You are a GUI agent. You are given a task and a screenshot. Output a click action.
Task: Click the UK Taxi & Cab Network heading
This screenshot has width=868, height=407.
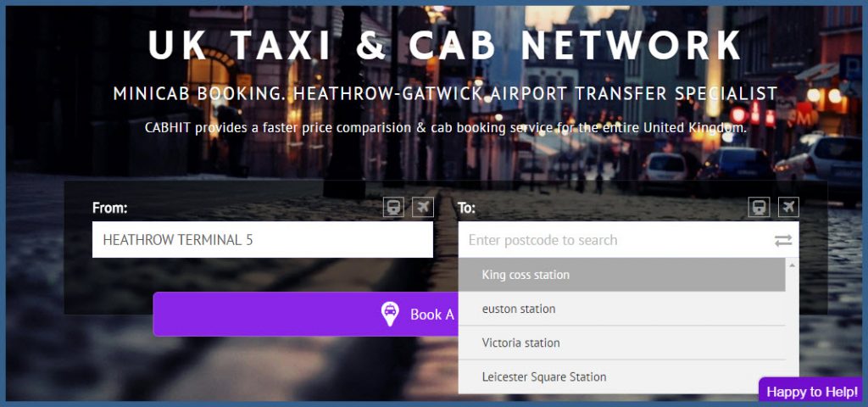point(445,44)
